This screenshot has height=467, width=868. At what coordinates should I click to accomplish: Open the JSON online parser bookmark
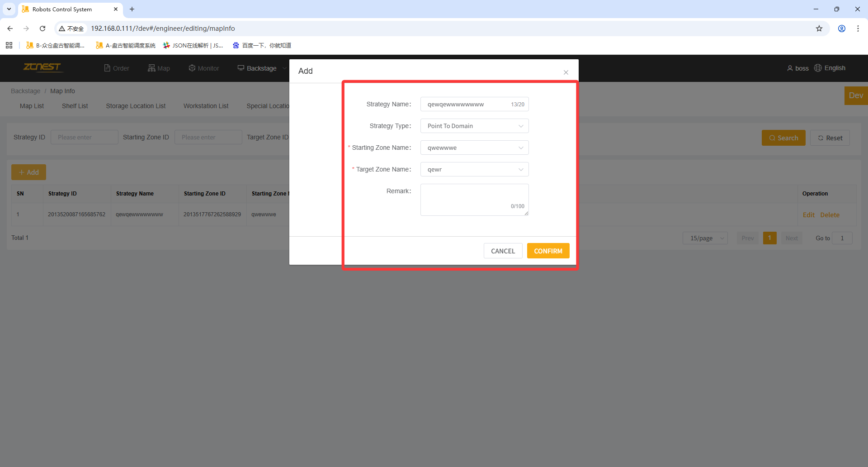click(x=193, y=45)
